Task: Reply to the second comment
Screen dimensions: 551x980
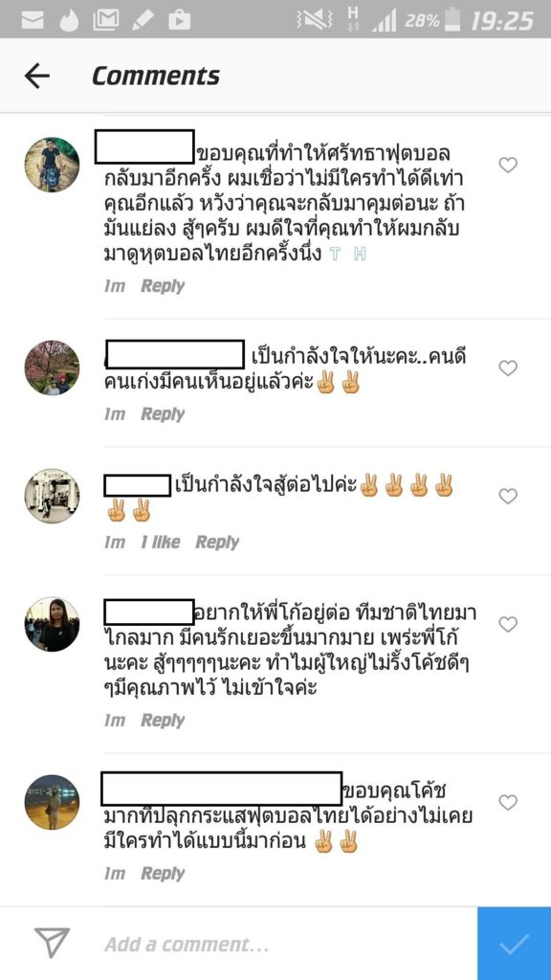Action: click(x=163, y=414)
